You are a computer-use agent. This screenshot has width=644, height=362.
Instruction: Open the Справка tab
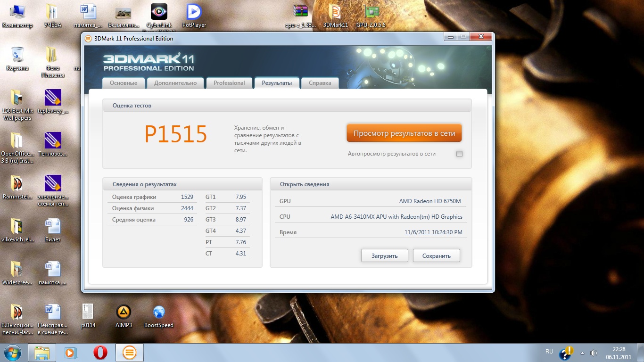pos(320,83)
